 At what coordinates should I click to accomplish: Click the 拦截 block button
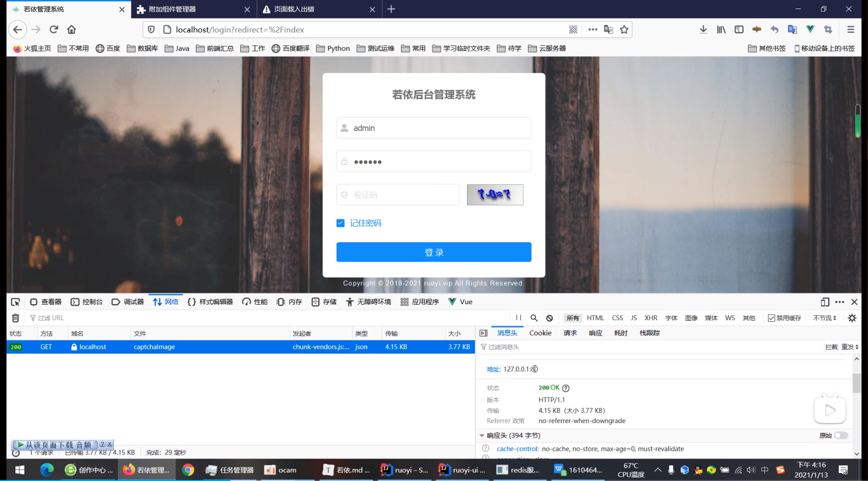[x=832, y=347]
